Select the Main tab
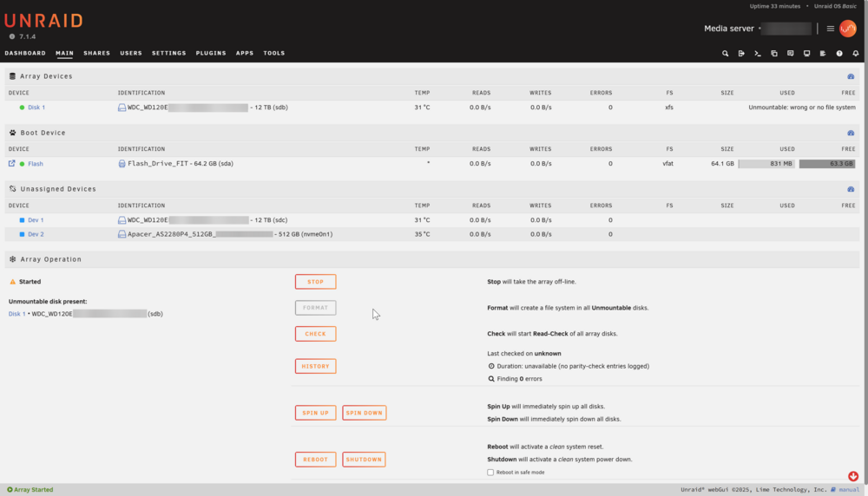Image resolution: width=868 pixels, height=496 pixels. tap(65, 53)
